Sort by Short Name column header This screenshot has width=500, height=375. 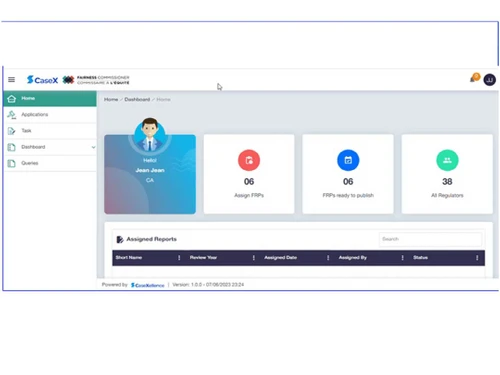(x=129, y=258)
